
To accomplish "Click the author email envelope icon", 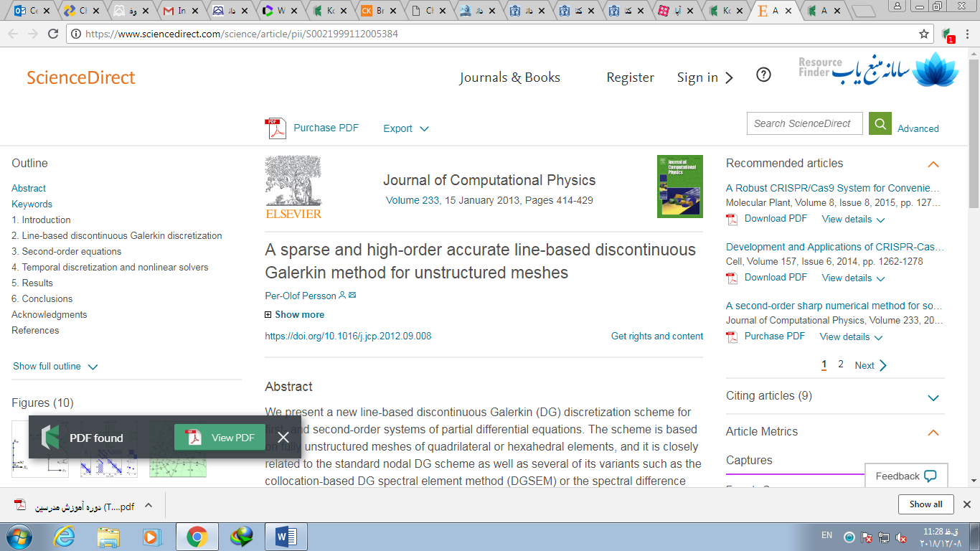I will [x=352, y=296].
